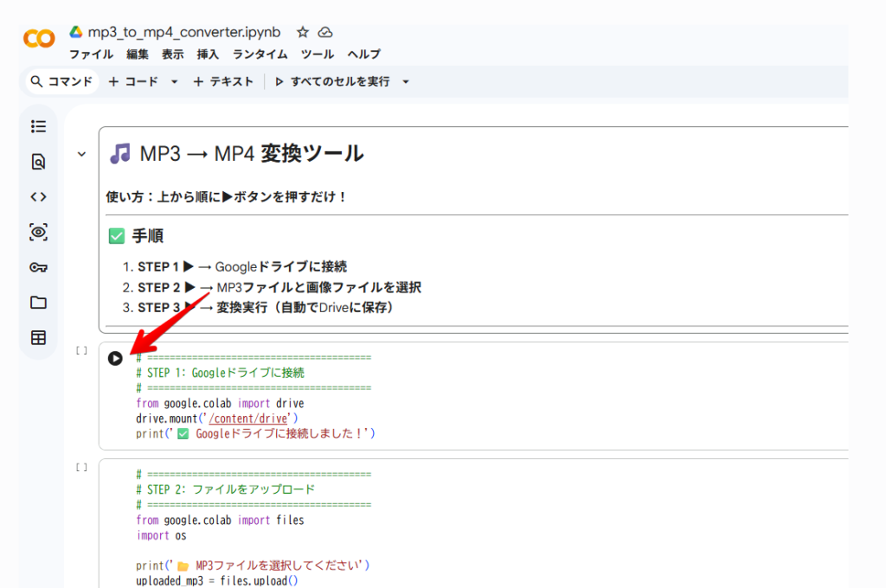Click list item STEP 2 MP3ファイルと画像ファイルを選択

(279, 287)
